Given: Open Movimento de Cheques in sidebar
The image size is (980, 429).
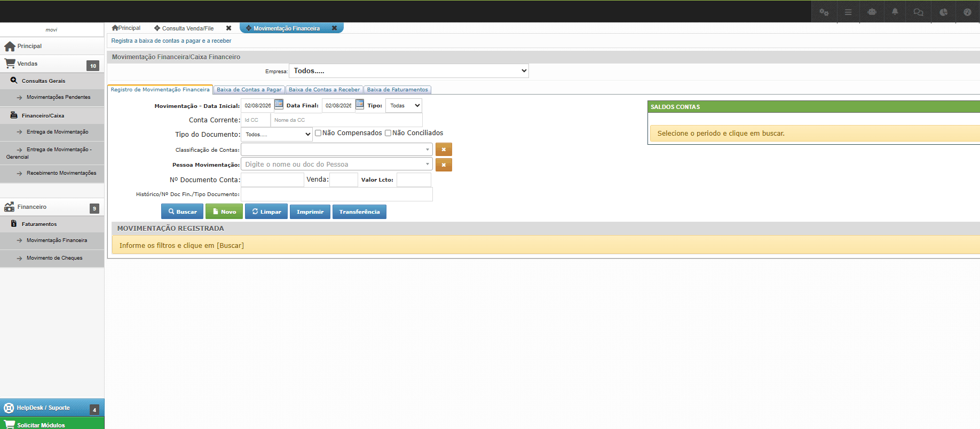Looking at the screenshot, I should coord(52,258).
